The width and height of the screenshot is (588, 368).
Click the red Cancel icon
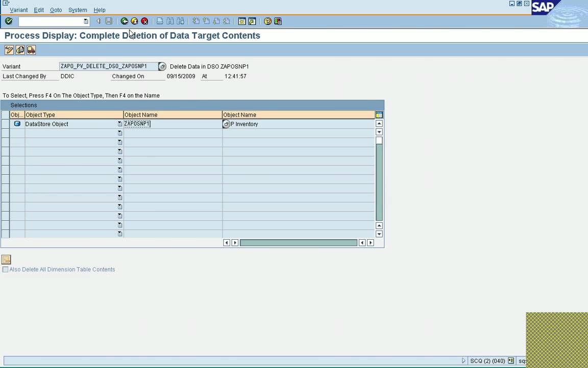[x=144, y=21]
